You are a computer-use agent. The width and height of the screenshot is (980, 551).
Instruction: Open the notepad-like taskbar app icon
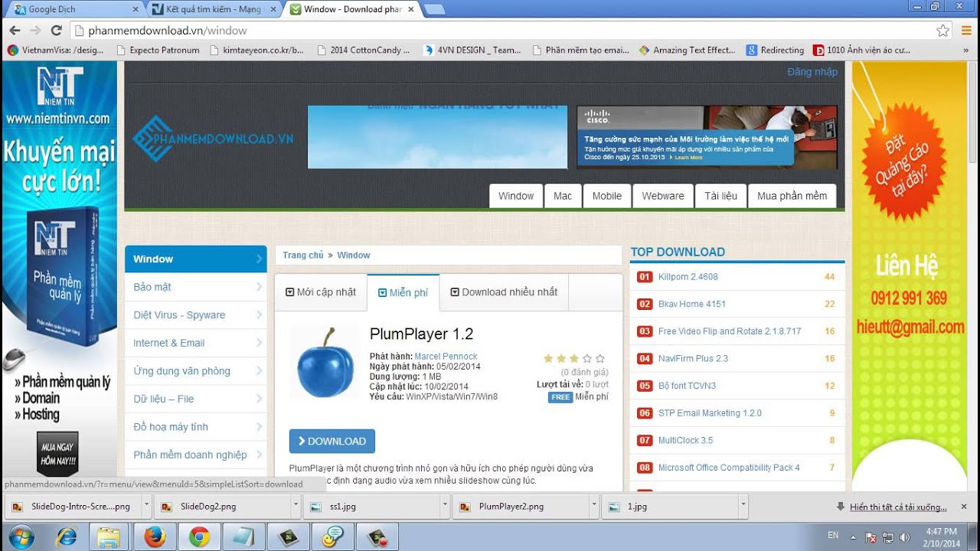pyautogui.click(x=243, y=537)
